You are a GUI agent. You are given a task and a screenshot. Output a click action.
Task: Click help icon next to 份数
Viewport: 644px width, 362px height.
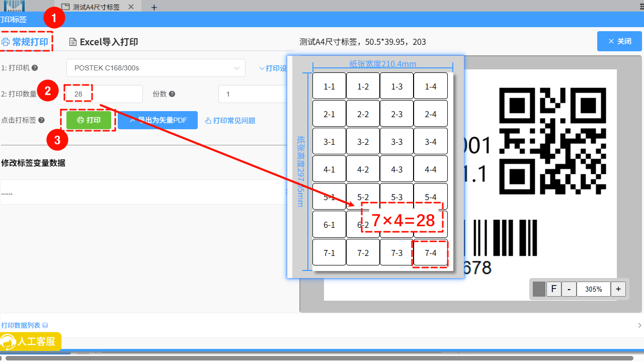pos(172,94)
